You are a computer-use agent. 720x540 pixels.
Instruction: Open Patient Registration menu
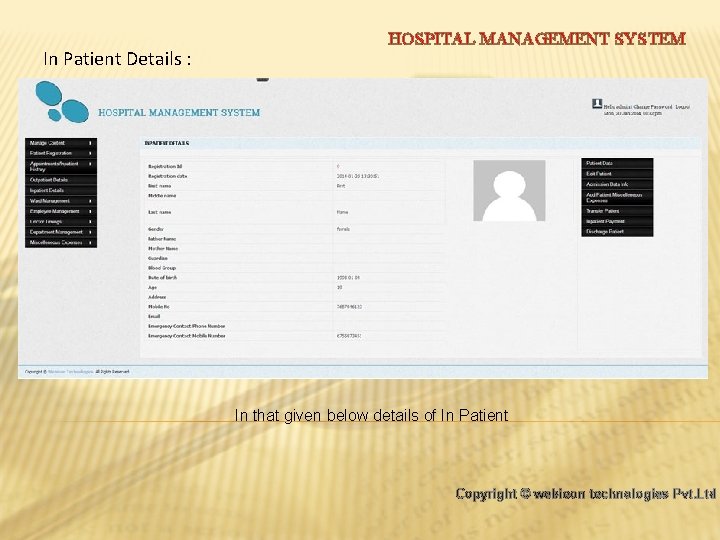click(x=61, y=153)
